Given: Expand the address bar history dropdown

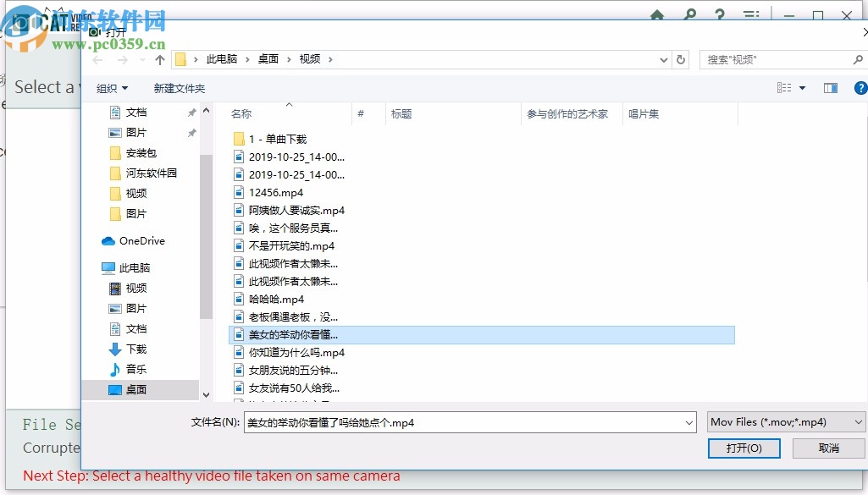Looking at the screenshot, I should 664,60.
